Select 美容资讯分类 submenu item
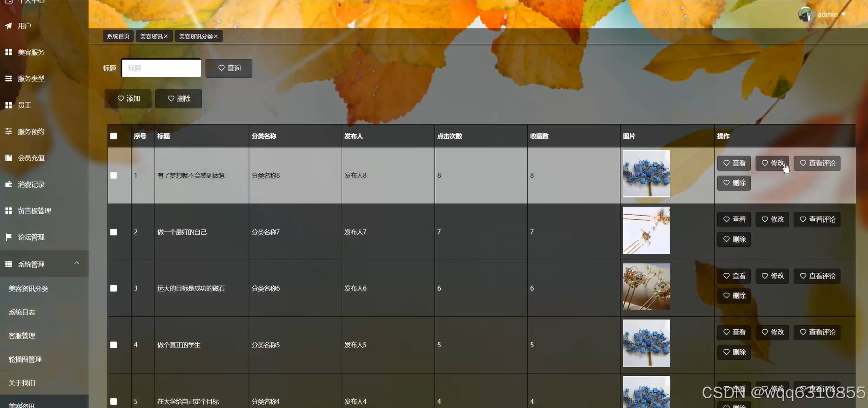The width and height of the screenshot is (868, 408). pos(44,289)
